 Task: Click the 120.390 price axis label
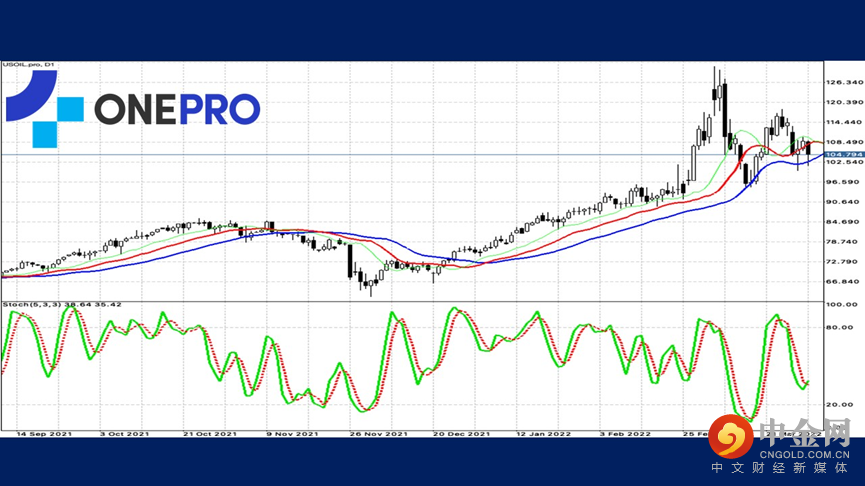coord(844,102)
